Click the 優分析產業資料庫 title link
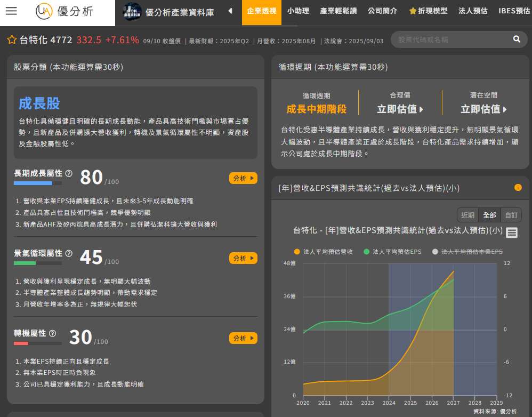The image size is (532, 417). point(180,13)
